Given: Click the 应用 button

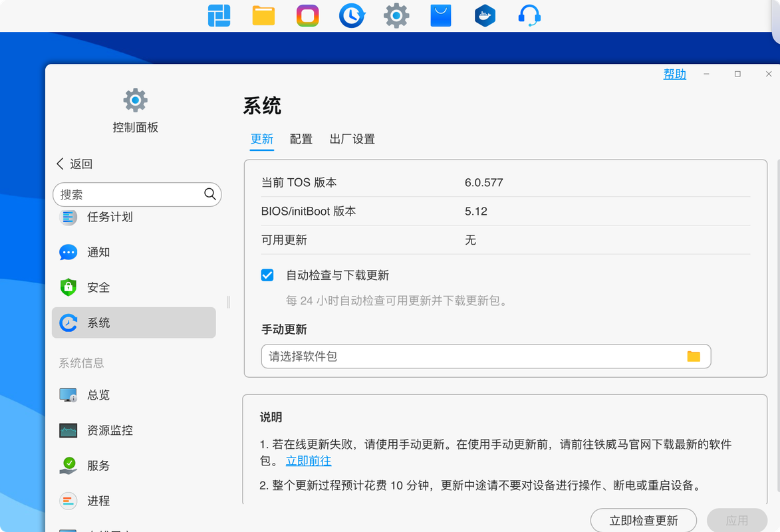Looking at the screenshot, I should (737, 521).
